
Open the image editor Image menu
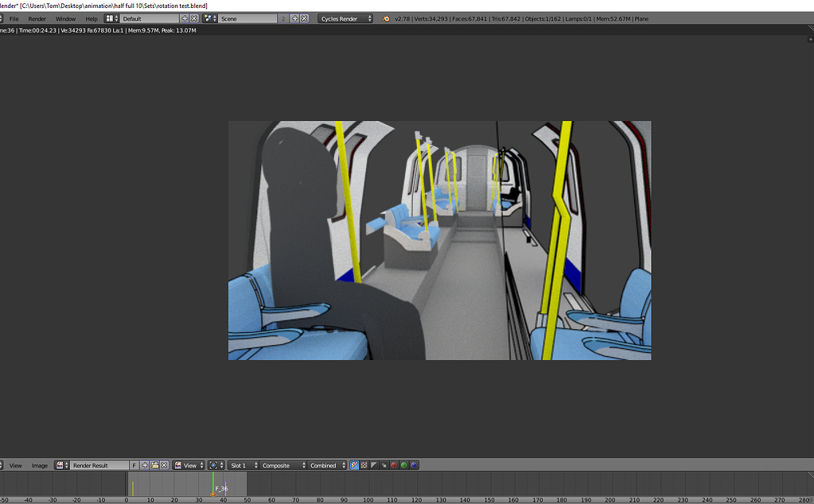[40, 466]
